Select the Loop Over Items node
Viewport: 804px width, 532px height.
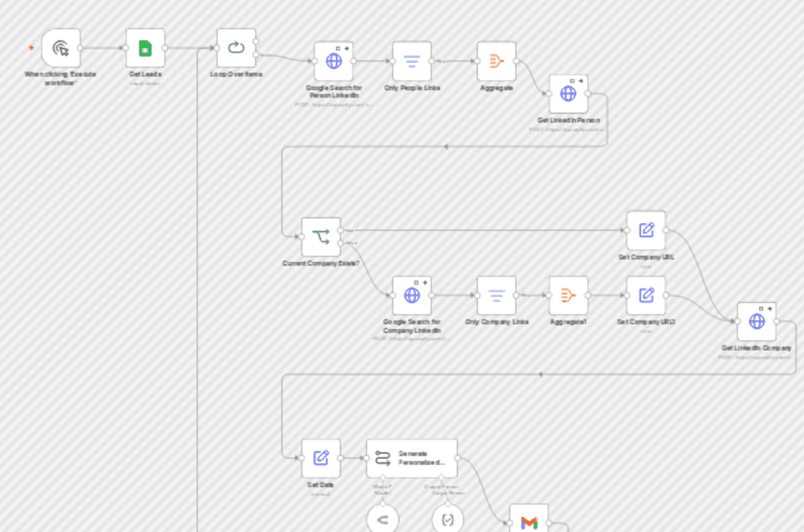tap(236, 48)
